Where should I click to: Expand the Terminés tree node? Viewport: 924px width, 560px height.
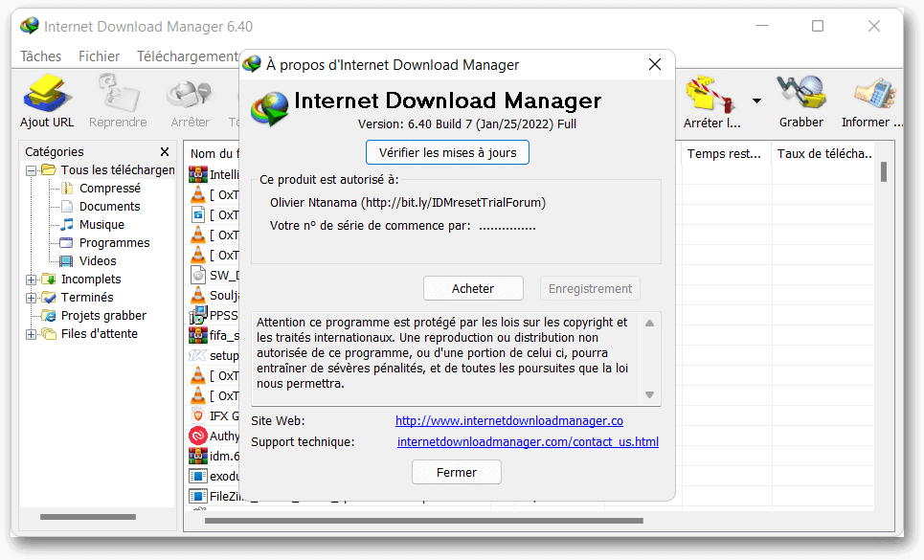tap(32, 298)
